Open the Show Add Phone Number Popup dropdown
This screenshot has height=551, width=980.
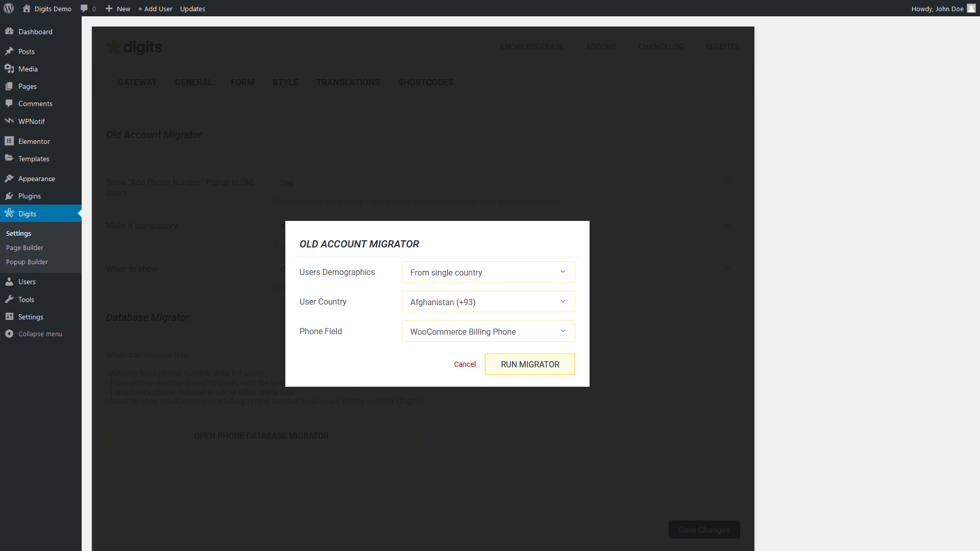coord(506,182)
